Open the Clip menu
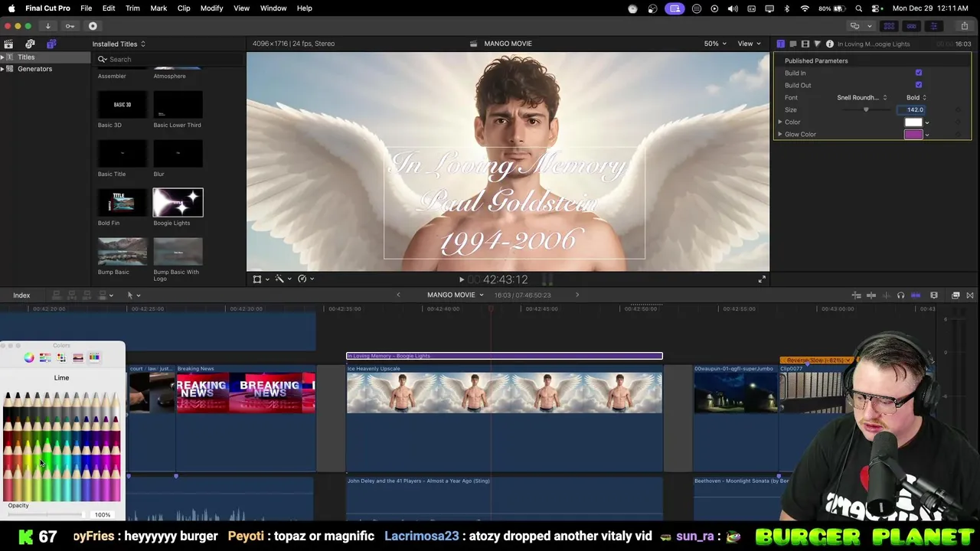Screen dimensions: 980x551 coord(184,8)
